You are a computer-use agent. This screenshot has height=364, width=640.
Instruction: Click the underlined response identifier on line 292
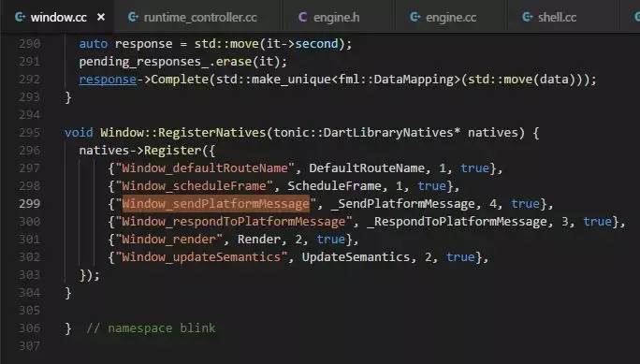click(x=108, y=80)
